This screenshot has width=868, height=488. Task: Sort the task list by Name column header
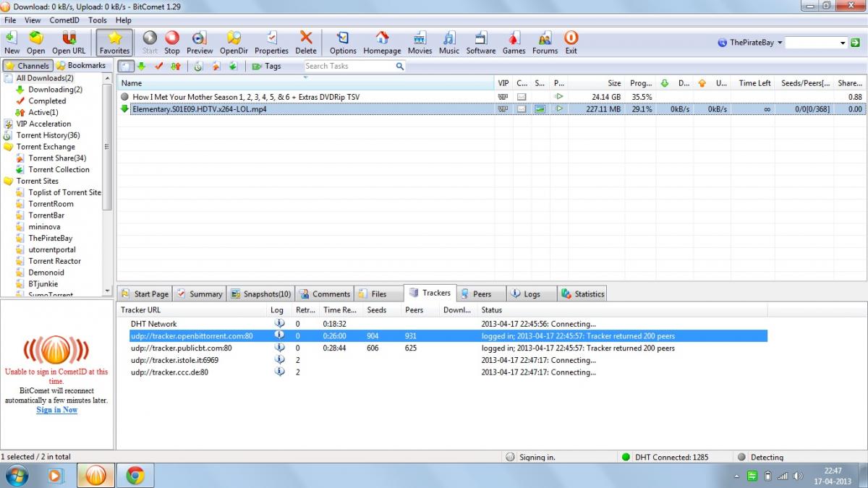306,83
